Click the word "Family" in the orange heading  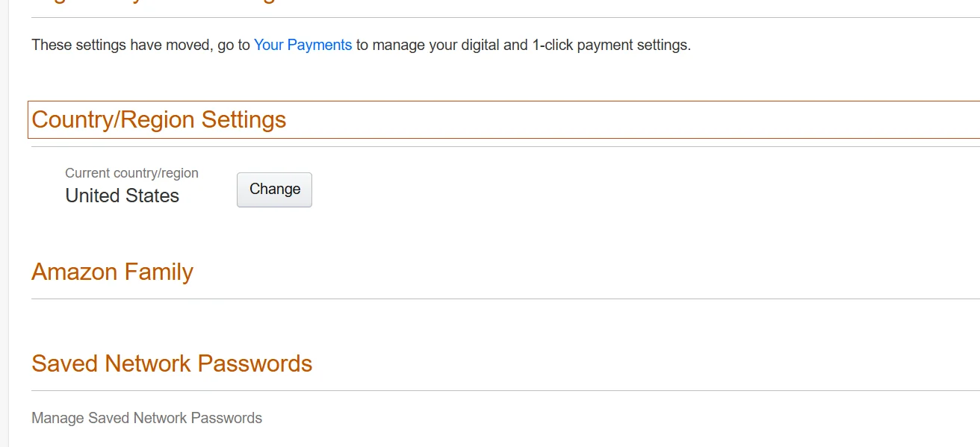click(x=159, y=272)
